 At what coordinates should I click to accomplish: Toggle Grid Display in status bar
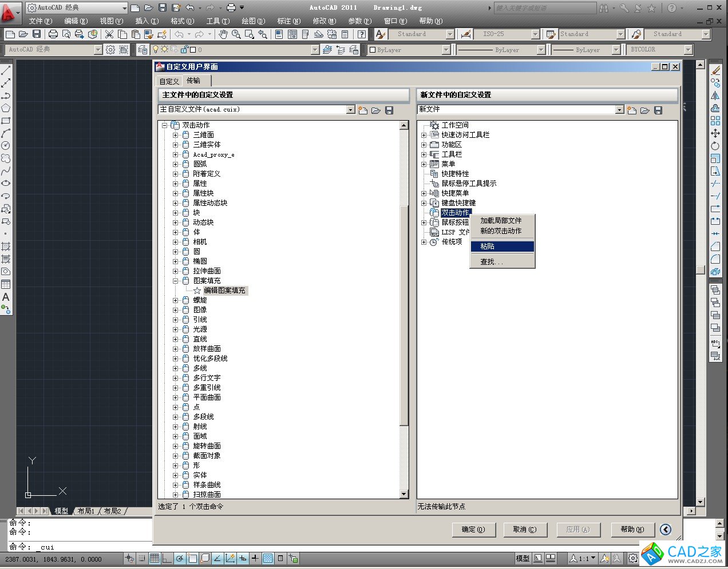click(155, 559)
